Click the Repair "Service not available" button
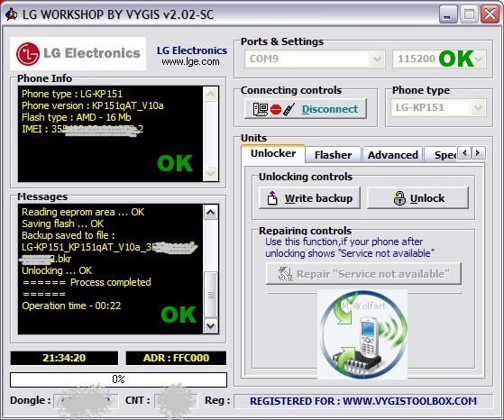 pyautogui.click(x=363, y=274)
